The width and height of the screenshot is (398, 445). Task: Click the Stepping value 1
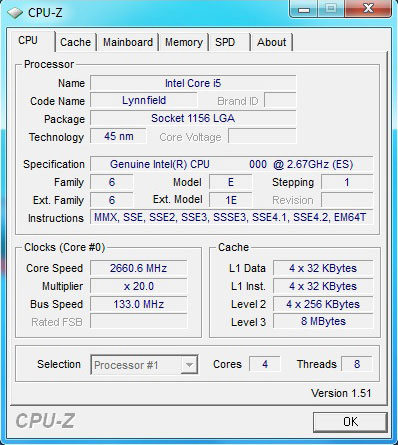point(347,182)
